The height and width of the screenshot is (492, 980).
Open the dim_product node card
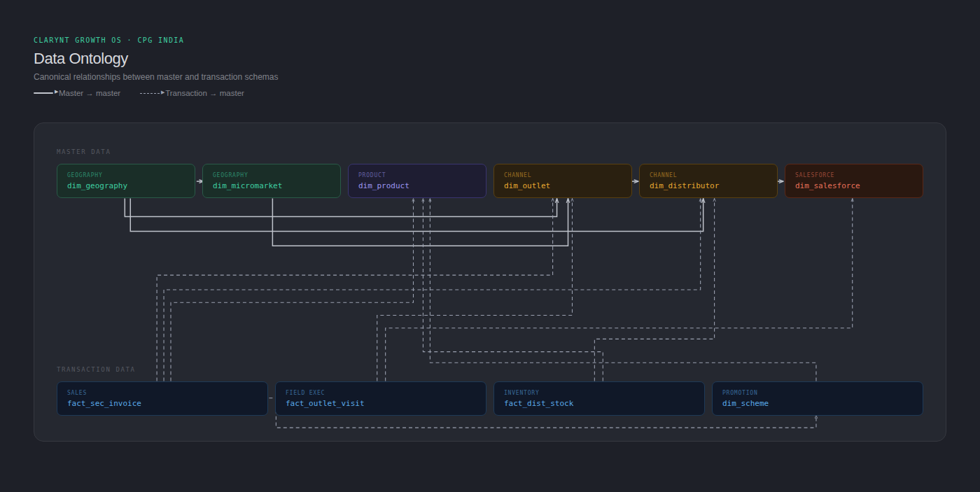pos(417,181)
